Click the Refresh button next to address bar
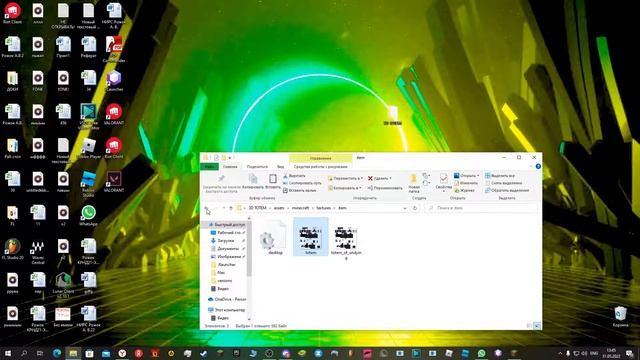 click(x=415, y=208)
